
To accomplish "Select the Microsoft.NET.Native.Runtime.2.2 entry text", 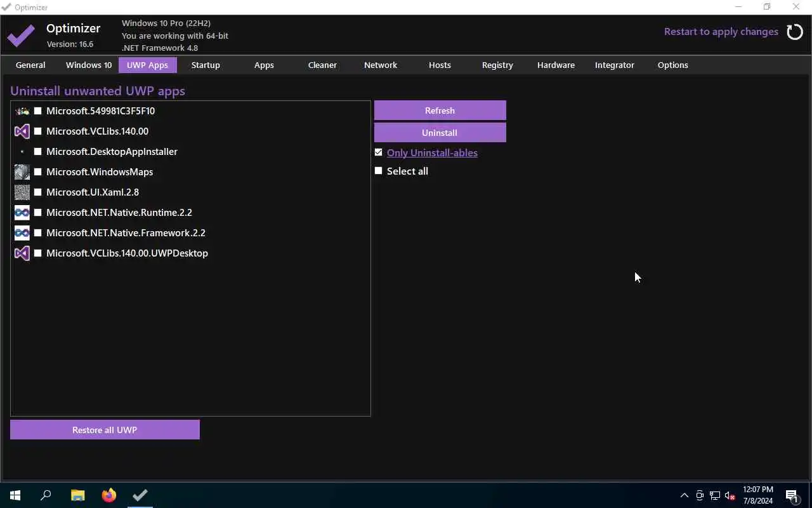I will tap(119, 213).
